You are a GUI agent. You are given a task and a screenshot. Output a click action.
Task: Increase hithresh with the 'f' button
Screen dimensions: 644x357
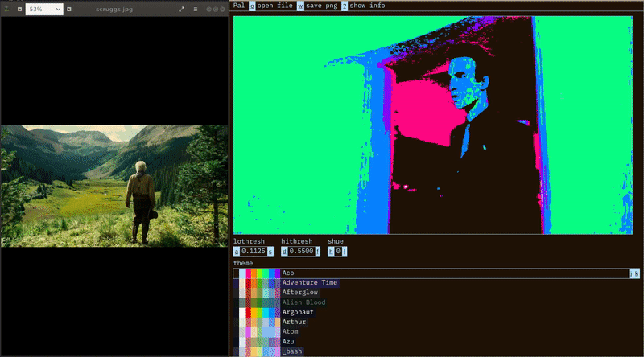(x=317, y=252)
